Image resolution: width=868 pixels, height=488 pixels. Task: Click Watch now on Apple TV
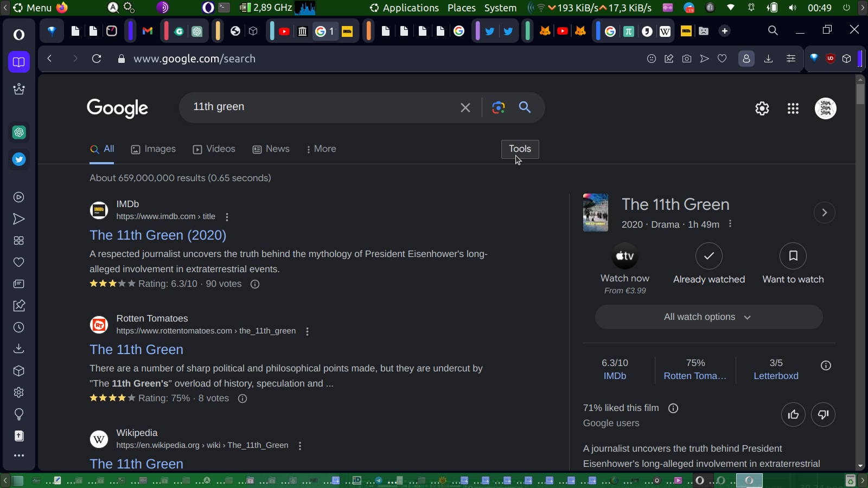tap(625, 269)
